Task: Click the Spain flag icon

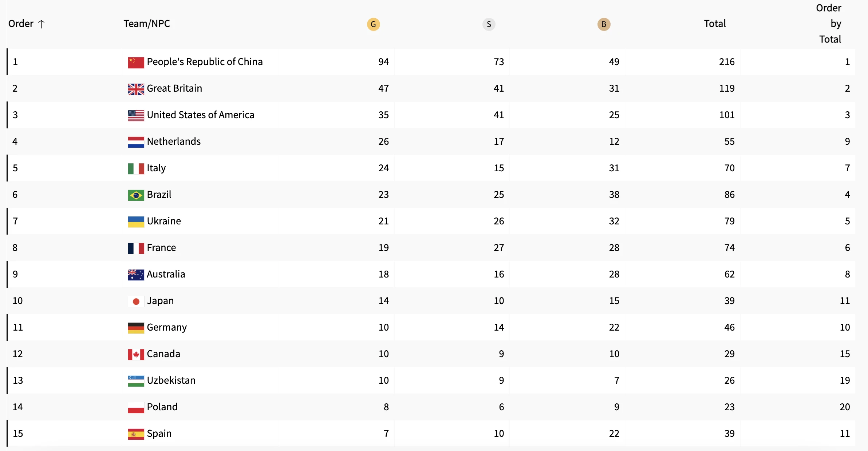Action: [136, 434]
